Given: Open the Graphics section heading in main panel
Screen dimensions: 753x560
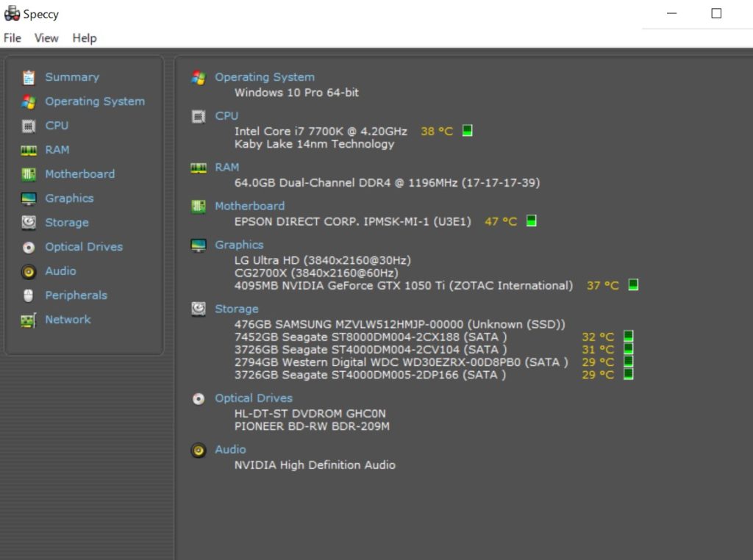Looking at the screenshot, I should click(239, 245).
